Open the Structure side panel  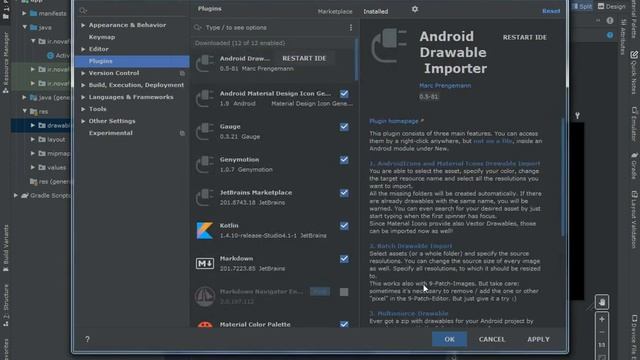click(x=6, y=305)
